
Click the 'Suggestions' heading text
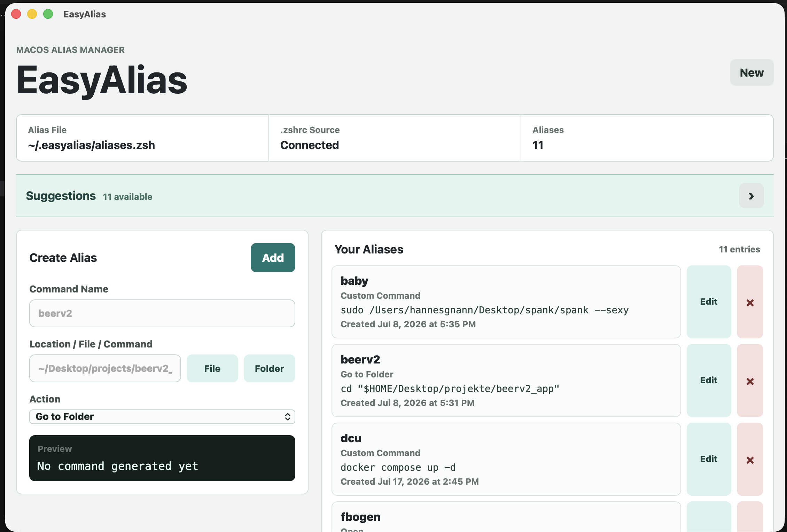click(x=61, y=196)
